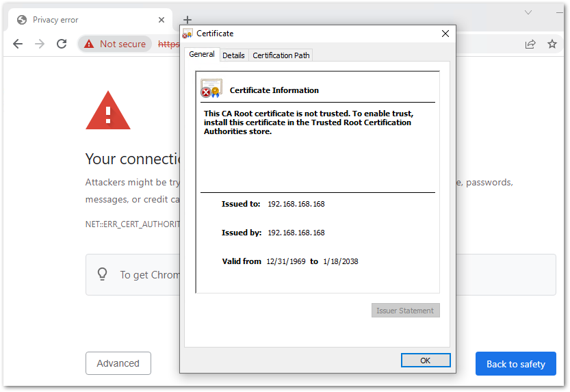The image size is (570, 392).
Task: Click the share page icon
Action: (x=530, y=44)
